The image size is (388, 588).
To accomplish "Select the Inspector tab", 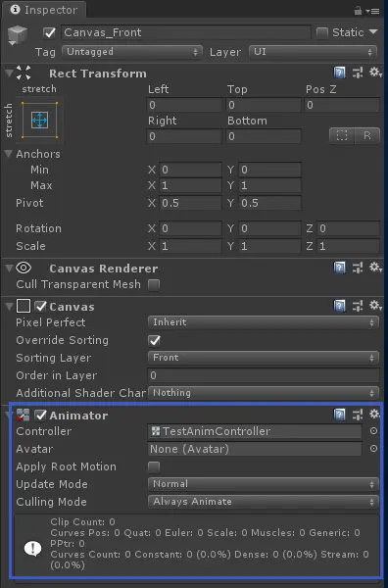I will (x=44, y=10).
